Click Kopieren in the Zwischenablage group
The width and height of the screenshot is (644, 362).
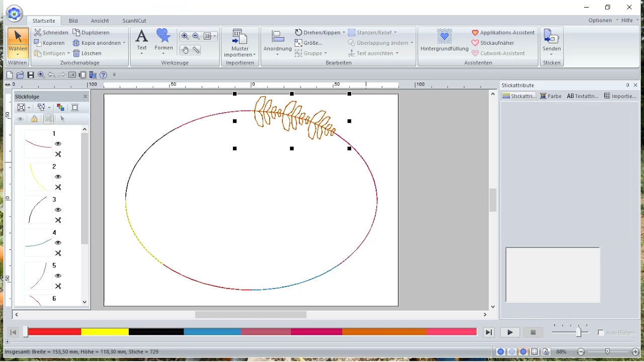coord(49,43)
